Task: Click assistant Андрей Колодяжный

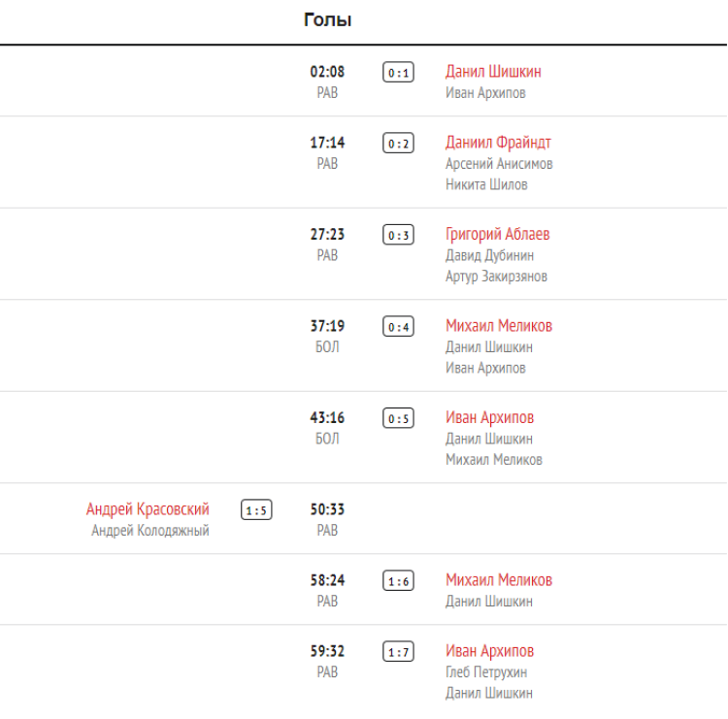Action: pyautogui.click(x=150, y=531)
